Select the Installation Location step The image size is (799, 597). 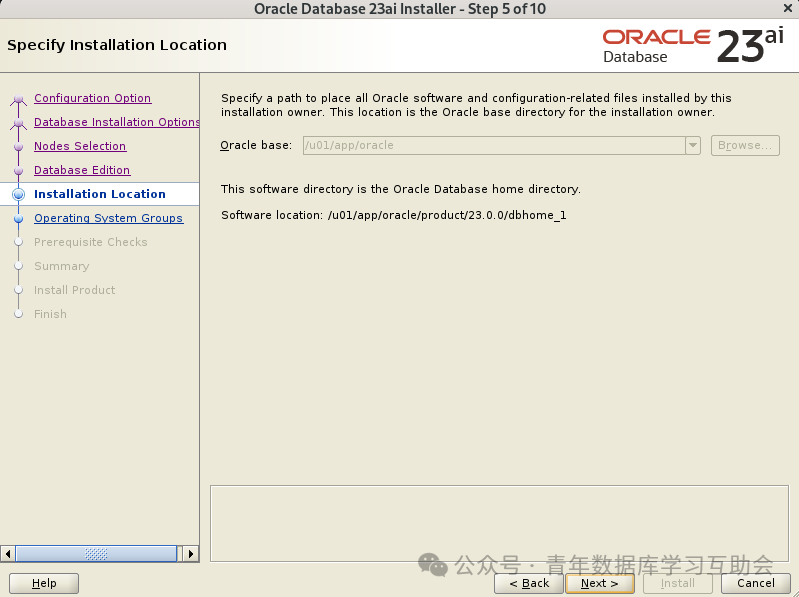(x=100, y=194)
